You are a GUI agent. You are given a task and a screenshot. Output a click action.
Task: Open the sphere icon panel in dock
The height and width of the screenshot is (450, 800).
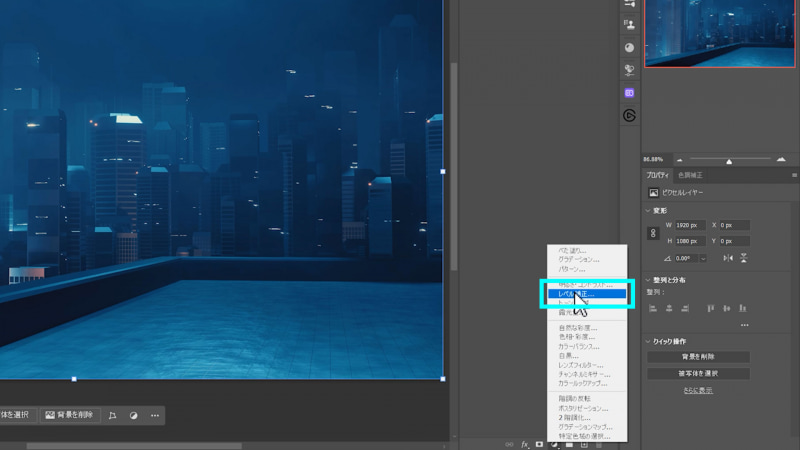click(x=630, y=47)
